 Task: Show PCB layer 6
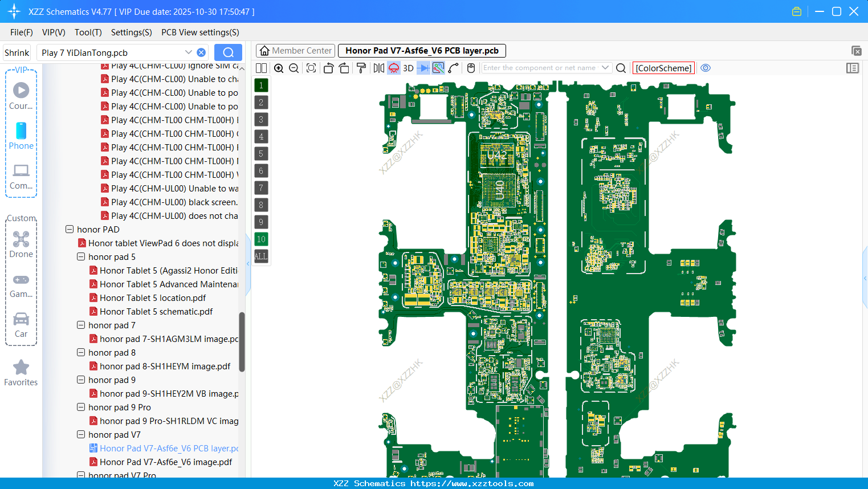pos(261,170)
